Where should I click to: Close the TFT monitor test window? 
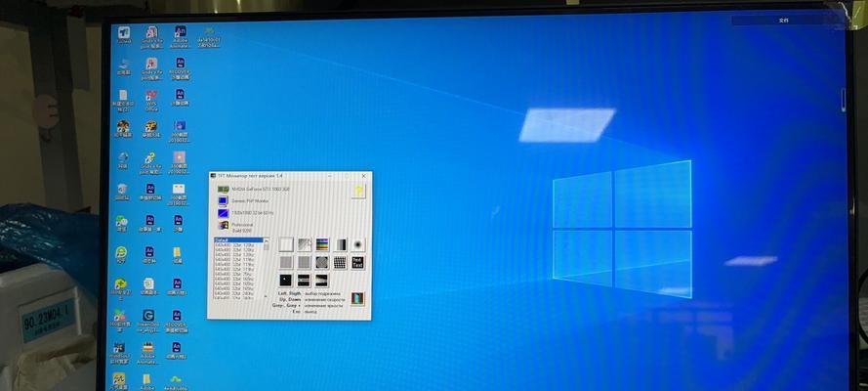click(x=363, y=176)
